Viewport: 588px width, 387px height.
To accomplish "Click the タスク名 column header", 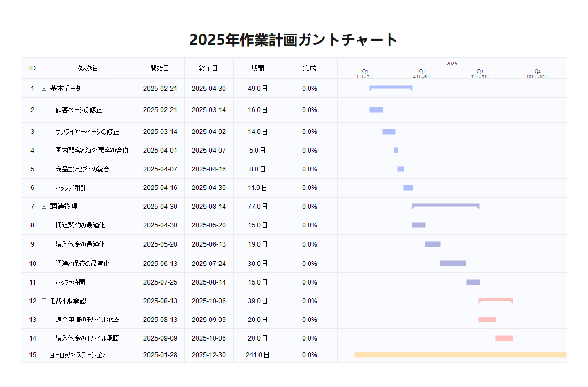I will tap(88, 68).
